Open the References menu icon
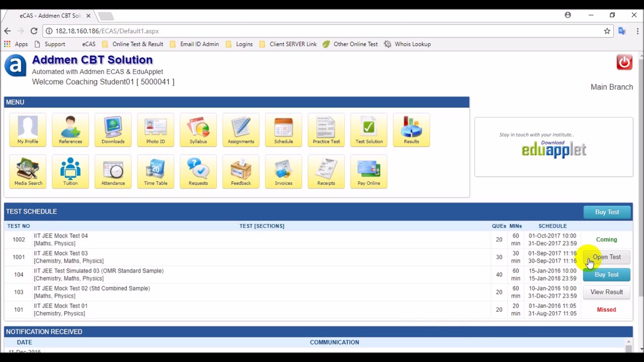 (x=70, y=130)
